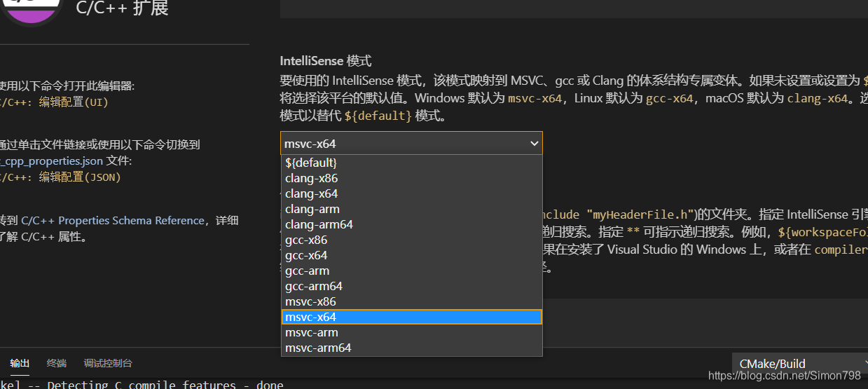The image size is (868, 389).
Task: Choose clang-x64 from the list
Action: 412,193
